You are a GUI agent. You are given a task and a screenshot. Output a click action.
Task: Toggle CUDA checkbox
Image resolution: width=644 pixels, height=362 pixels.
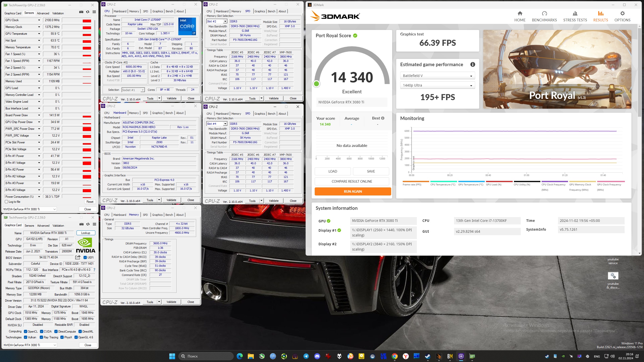(x=42, y=332)
